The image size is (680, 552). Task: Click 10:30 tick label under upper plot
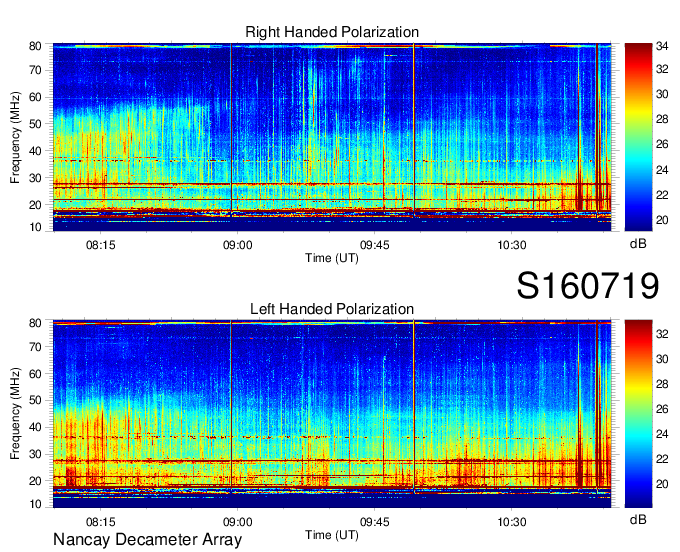pos(512,245)
